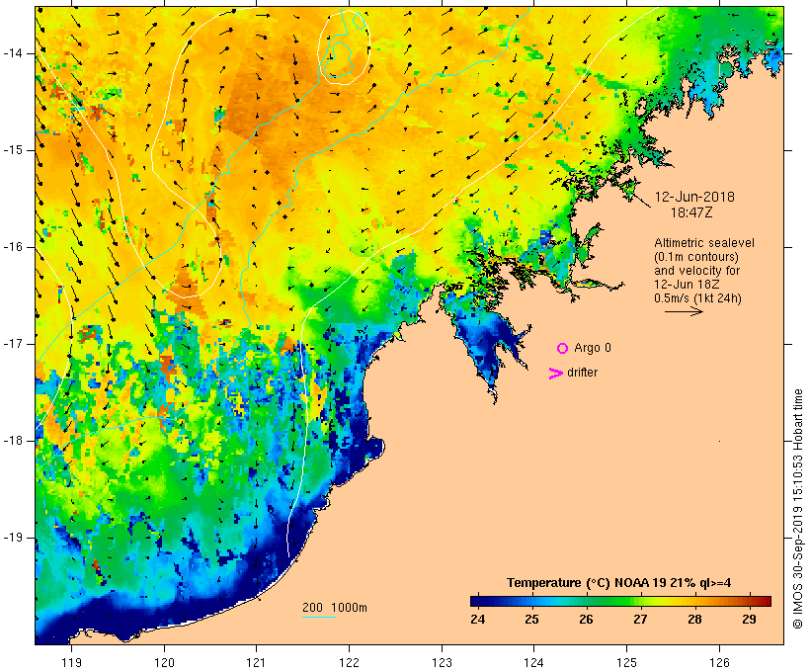Click colorbar tick label 24
The width and height of the screenshot is (810, 672).
(x=478, y=620)
